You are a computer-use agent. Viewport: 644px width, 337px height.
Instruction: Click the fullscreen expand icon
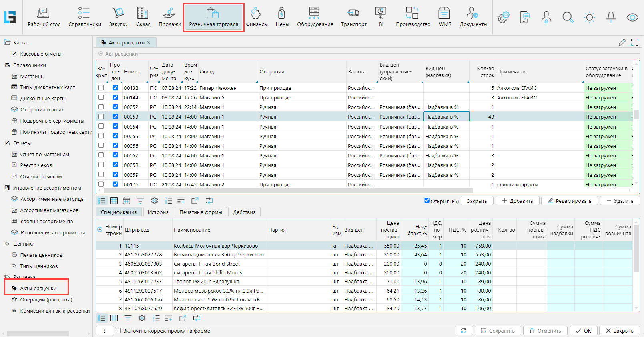pos(635,42)
